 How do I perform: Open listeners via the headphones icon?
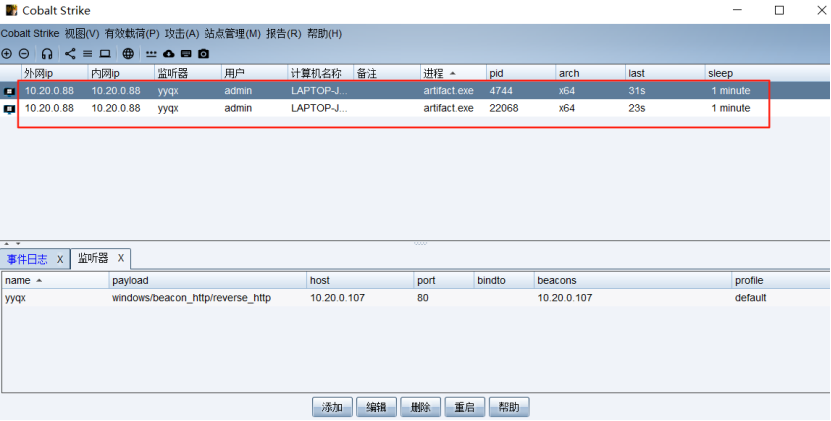(x=47, y=54)
